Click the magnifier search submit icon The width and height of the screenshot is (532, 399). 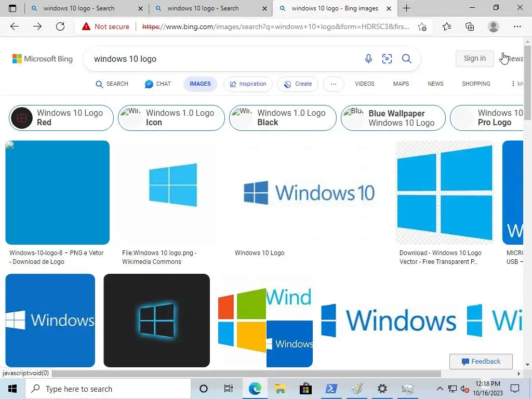click(406, 59)
